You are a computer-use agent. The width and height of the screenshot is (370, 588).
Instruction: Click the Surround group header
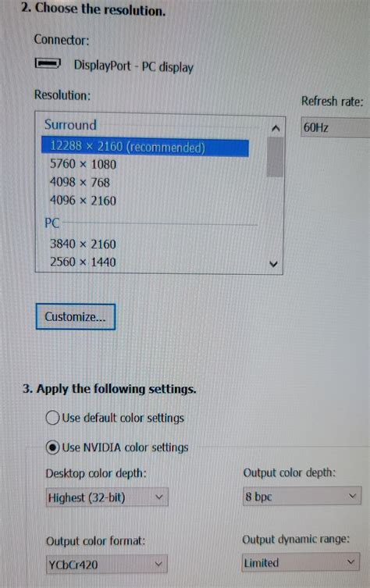click(70, 124)
